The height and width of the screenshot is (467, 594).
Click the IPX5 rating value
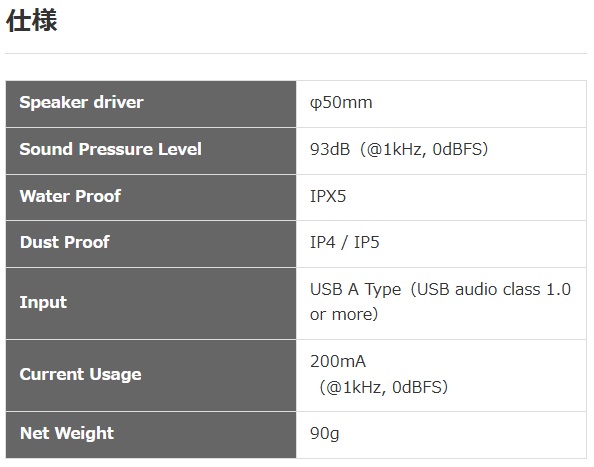pos(328,196)
